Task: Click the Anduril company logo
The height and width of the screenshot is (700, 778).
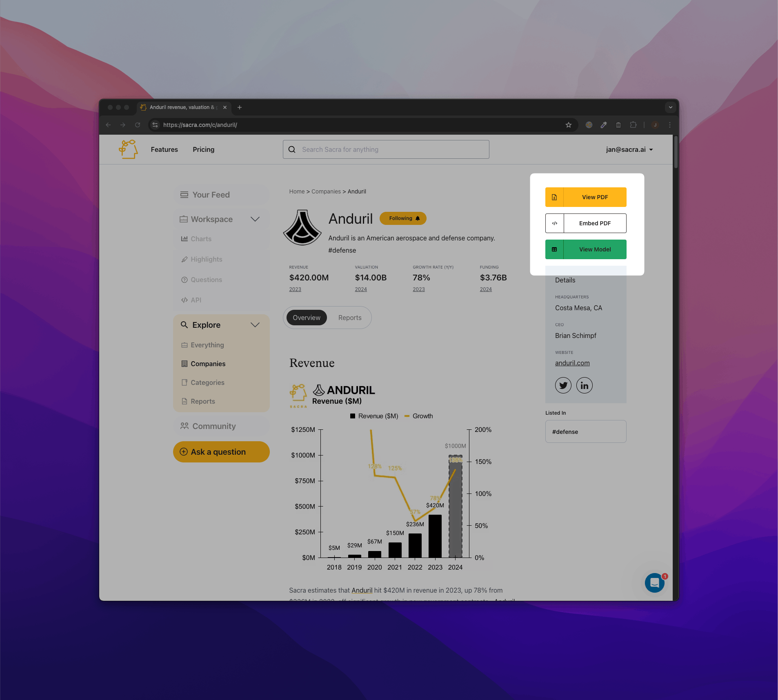Action: pyautogui.click(x=302, y=228)
